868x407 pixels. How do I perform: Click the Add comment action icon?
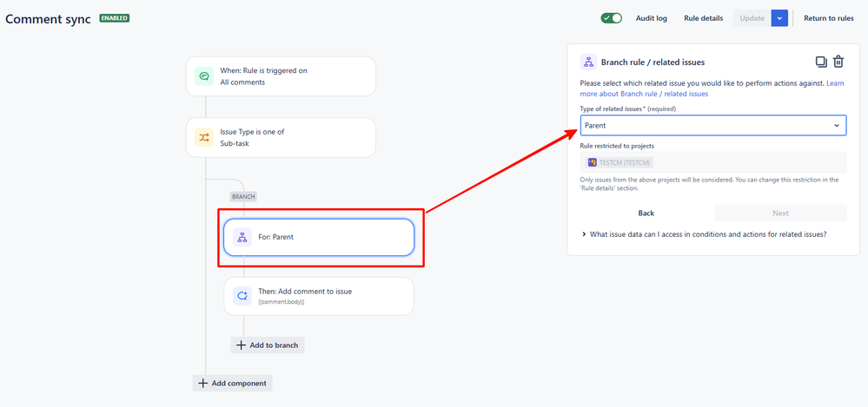242,296
